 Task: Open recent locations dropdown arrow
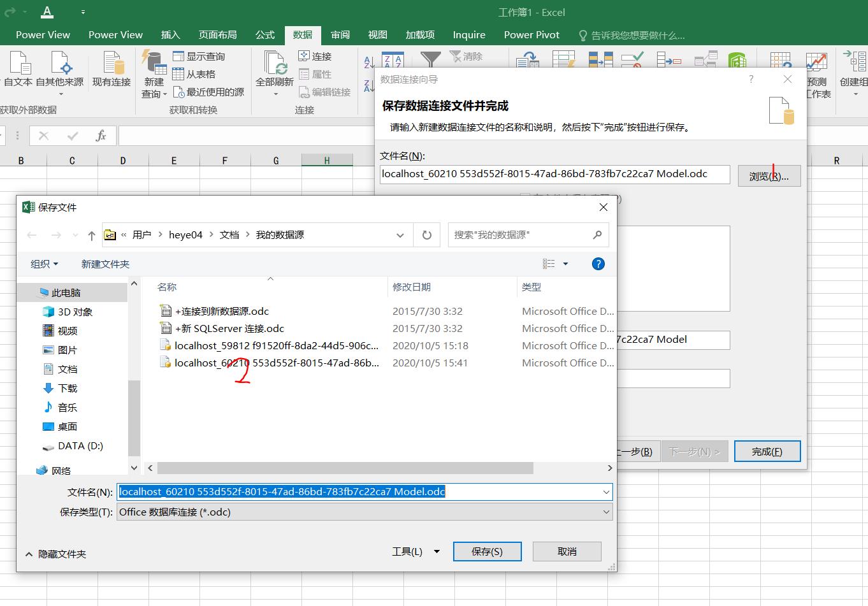point(75,235)
